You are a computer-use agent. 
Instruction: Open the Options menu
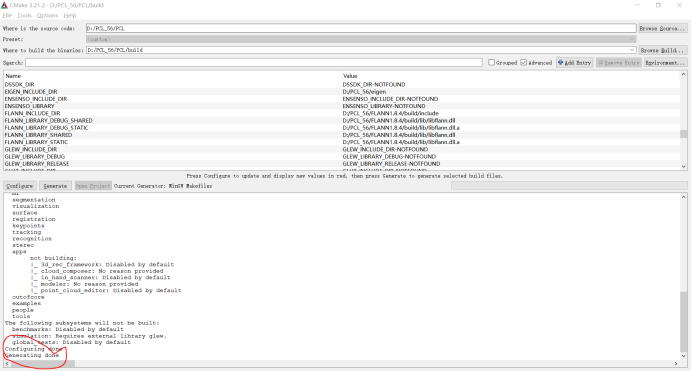pos(47,15)
